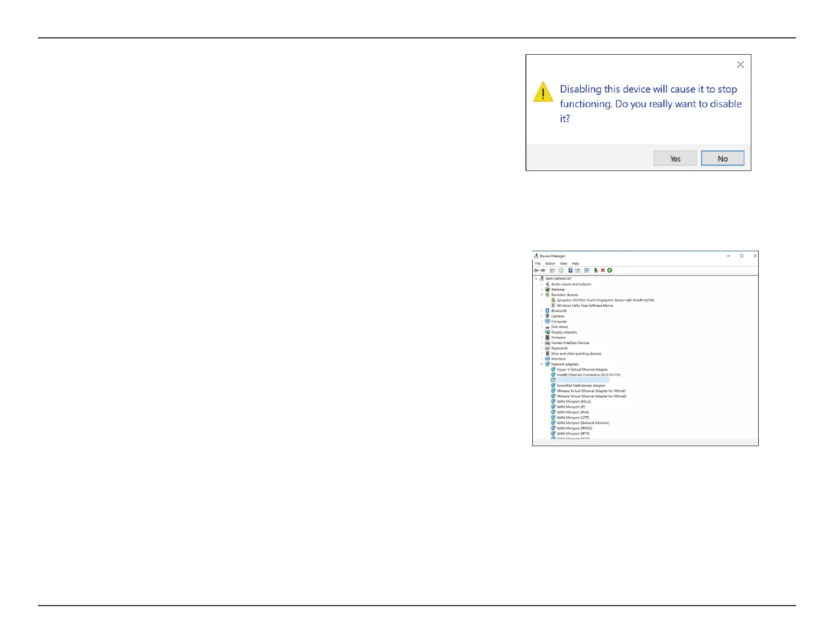This screenshot has width=834, height=644.
Task: Open the View menu
Action: point(563,264)
